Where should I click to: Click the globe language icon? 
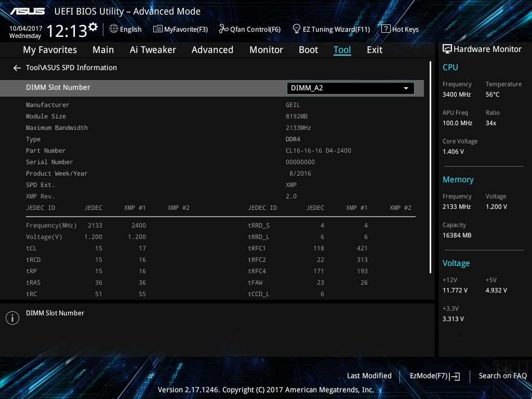coord(114,29)
